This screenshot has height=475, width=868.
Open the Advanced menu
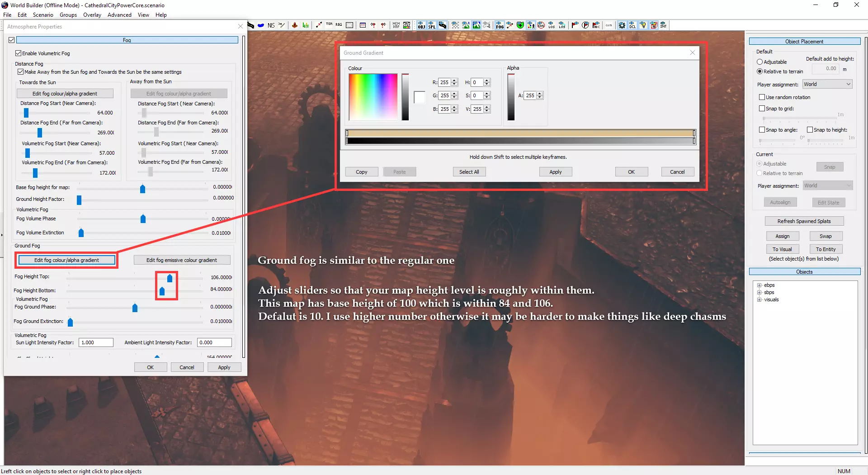tap(119, 15)
